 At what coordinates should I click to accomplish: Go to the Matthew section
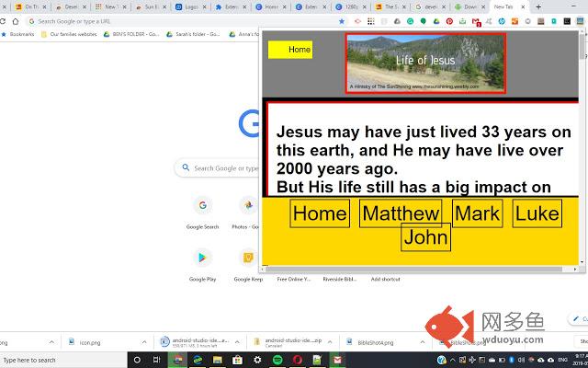tap(401, 214)
